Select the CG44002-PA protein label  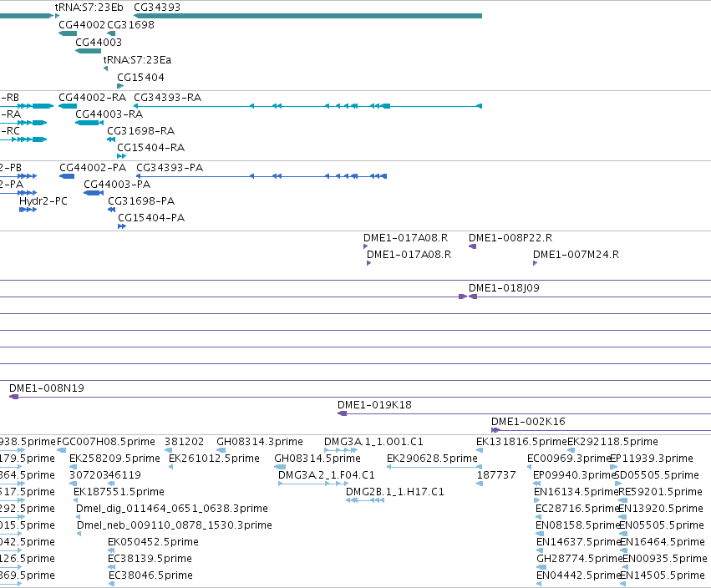[93, 168]
